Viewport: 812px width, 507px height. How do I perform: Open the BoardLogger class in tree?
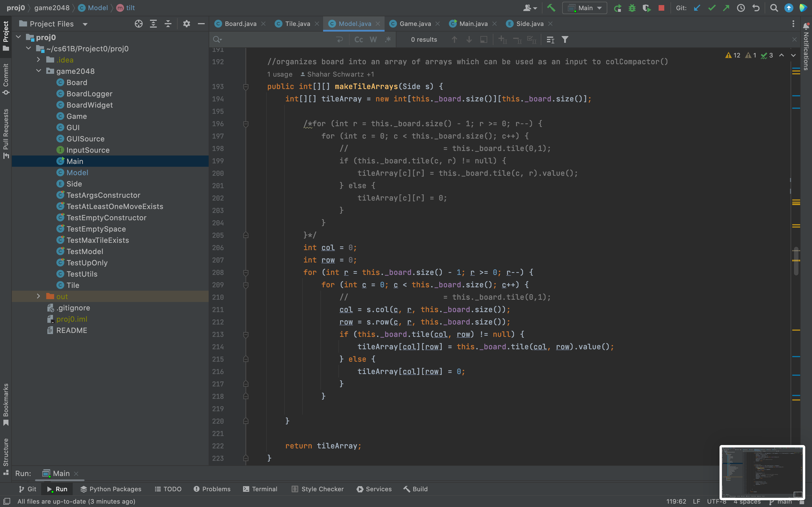(89, 94)
